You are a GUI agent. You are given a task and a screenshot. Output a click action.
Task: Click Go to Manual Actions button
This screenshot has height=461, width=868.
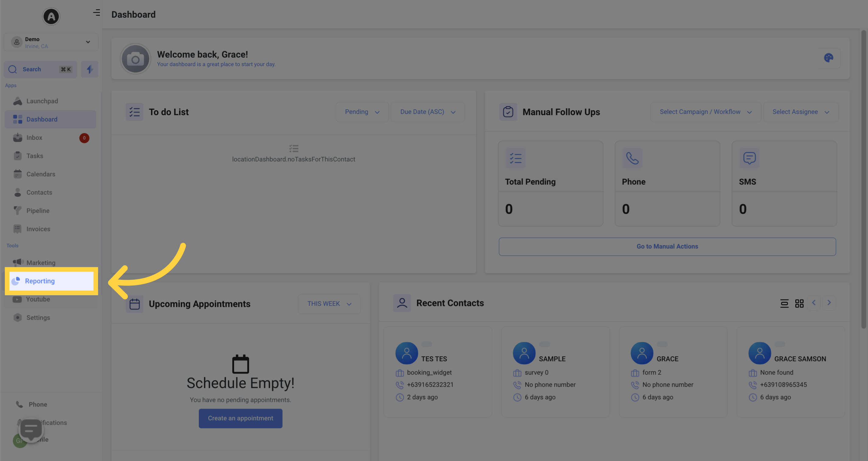[667, 246]
